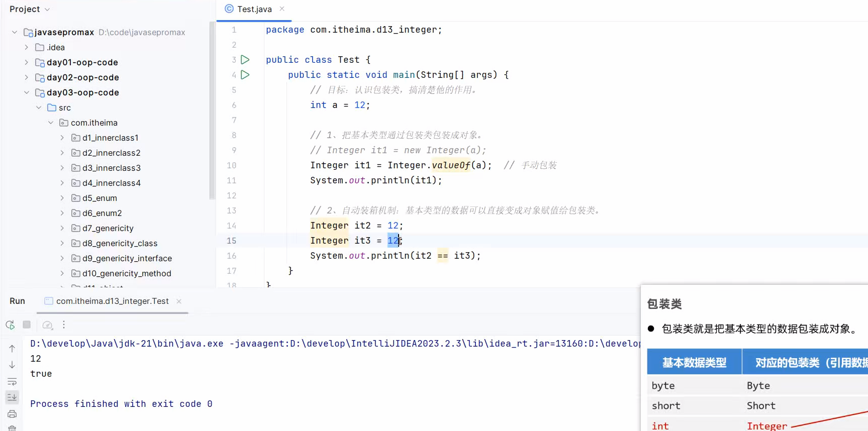Open the run panel more options menu

click(64, 325)
